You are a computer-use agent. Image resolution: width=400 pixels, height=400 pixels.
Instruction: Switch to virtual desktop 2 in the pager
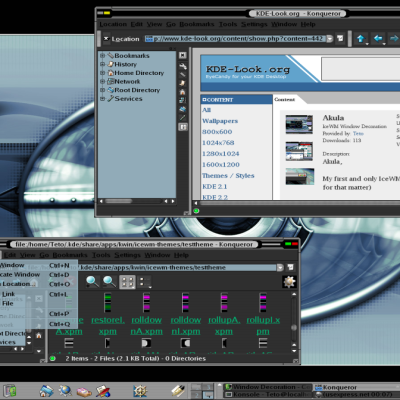point(196,395)
